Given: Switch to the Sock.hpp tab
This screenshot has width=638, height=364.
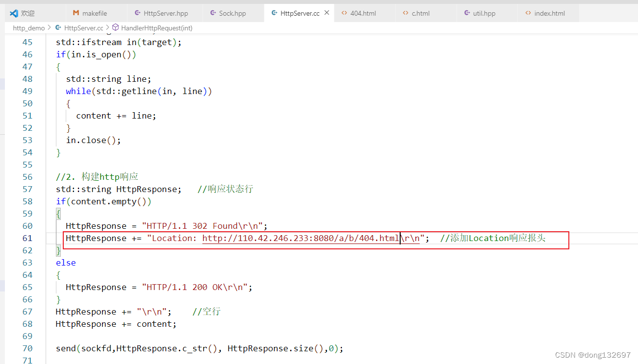Looking at the screenshot, I should tap(233, 13).
